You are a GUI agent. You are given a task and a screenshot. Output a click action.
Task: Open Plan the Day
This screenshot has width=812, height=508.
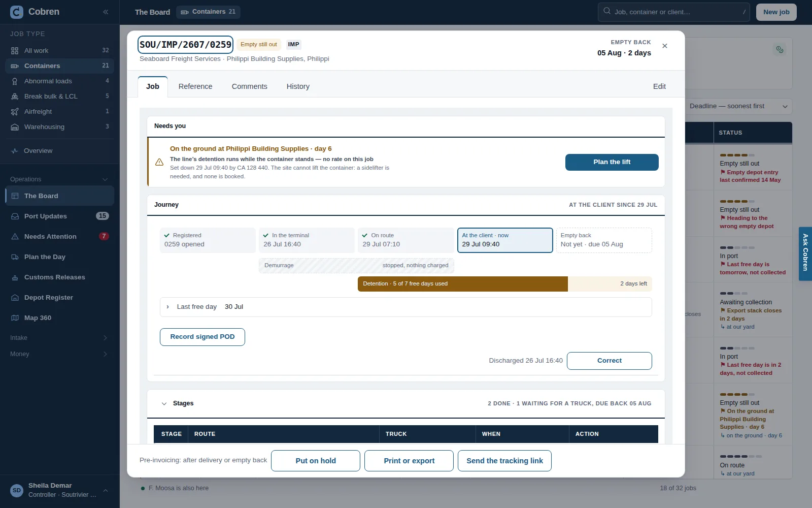(x=59, y=257)
